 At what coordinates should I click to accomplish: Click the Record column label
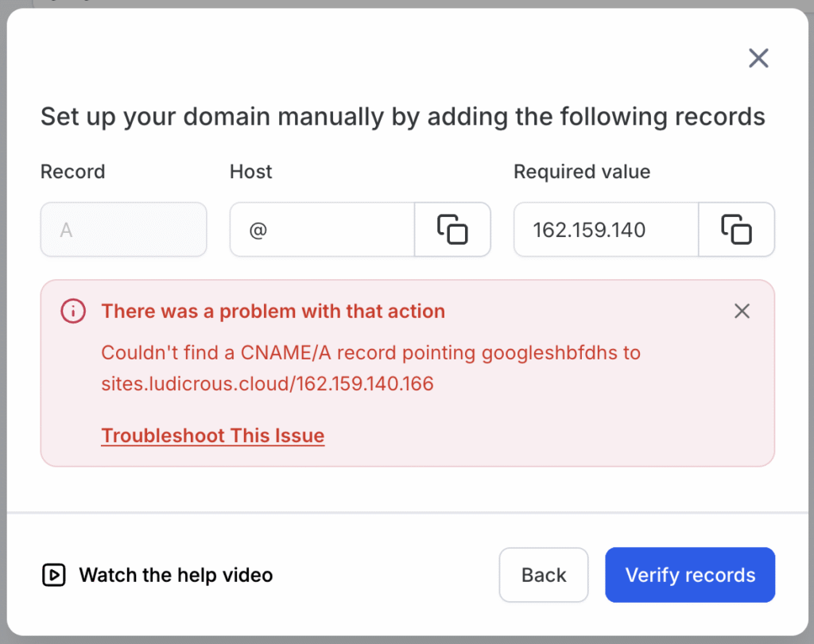(x=72, y=172)
